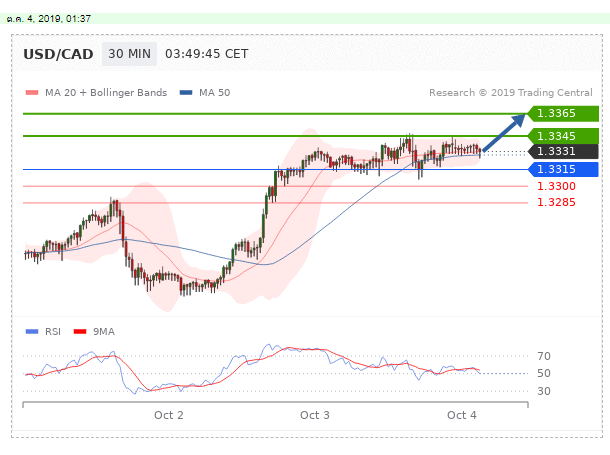This screenshot has width=610, height=455.
Task: Click the Research 2019 Trading Central credit
Action: pos(510,93)
